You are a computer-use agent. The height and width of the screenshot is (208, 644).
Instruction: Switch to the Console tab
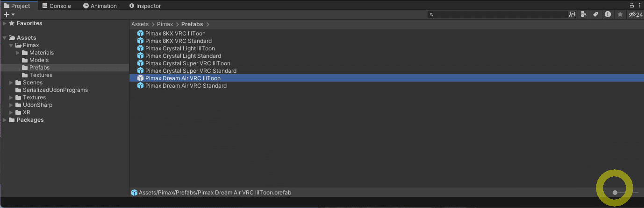pyautogui.click(x=56, y=6)
